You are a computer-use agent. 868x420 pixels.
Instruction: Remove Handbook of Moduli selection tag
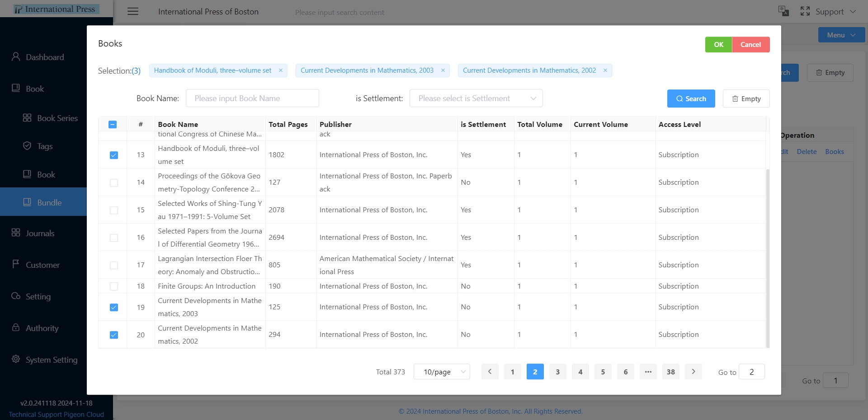[281, 70]
